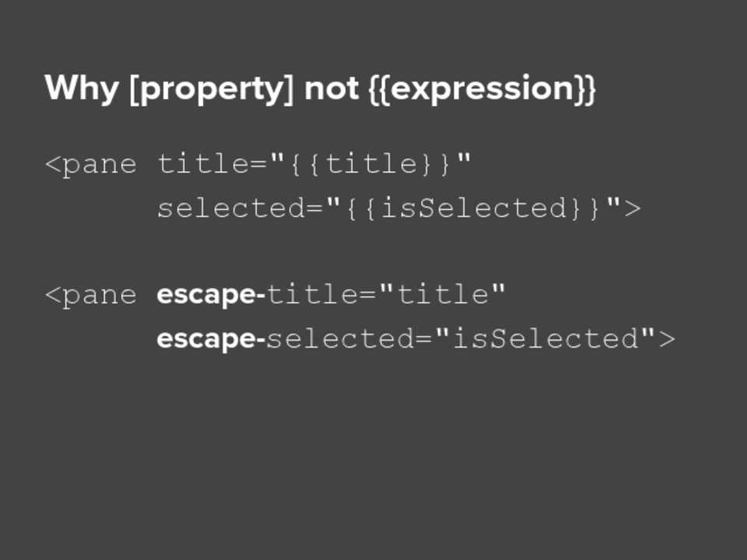Click the first "<pane" tag

tap(91, 164)
